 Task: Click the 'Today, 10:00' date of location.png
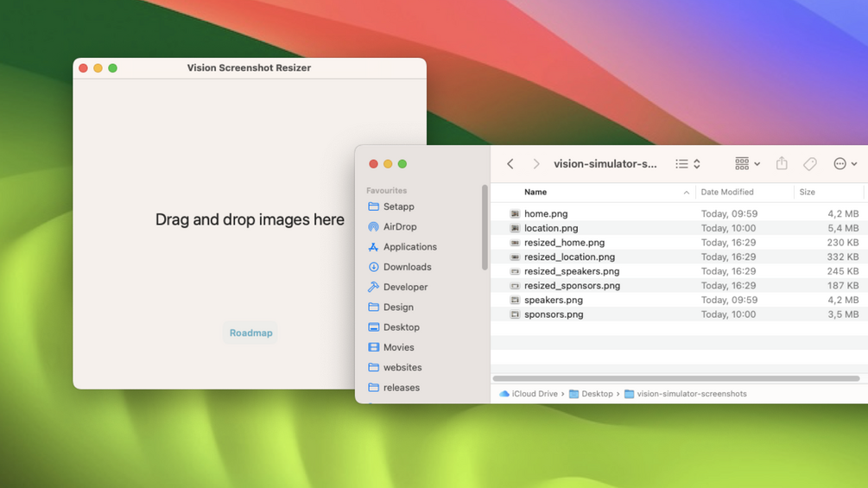click(x=728, y=228)
